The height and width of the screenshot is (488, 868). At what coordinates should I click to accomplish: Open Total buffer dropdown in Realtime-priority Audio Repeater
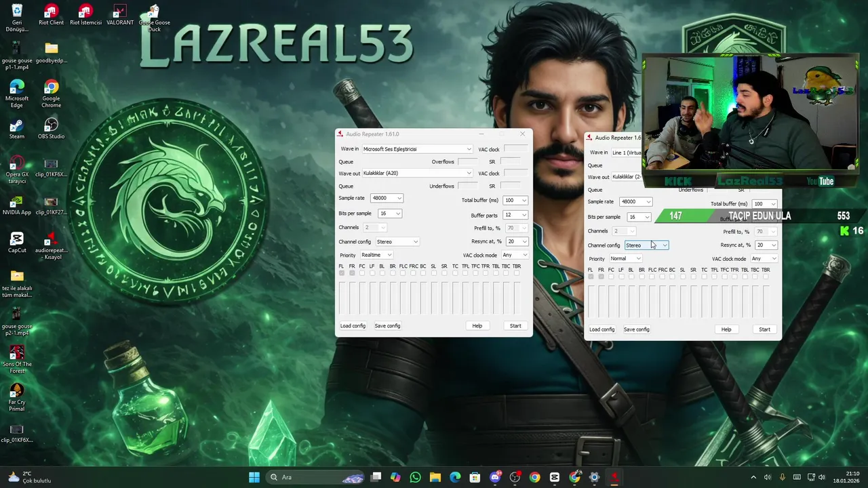(x=515, y=200)
